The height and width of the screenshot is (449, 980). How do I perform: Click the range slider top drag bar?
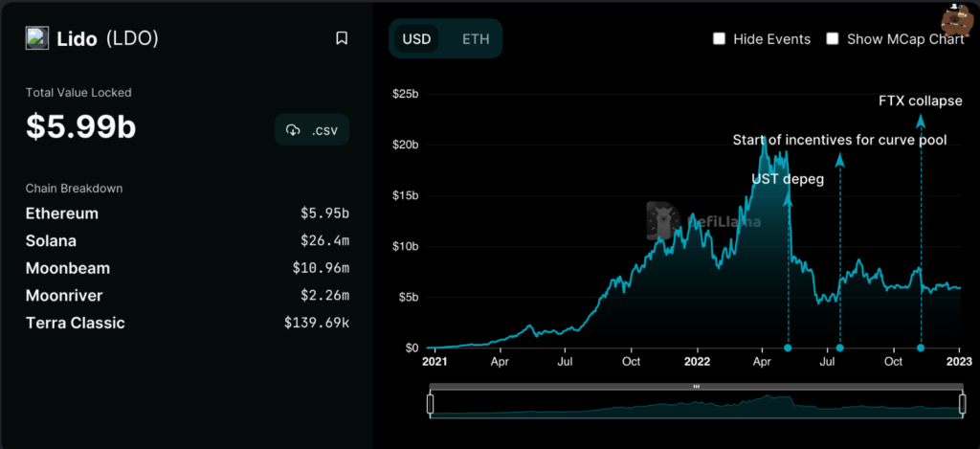click(697, 387)
